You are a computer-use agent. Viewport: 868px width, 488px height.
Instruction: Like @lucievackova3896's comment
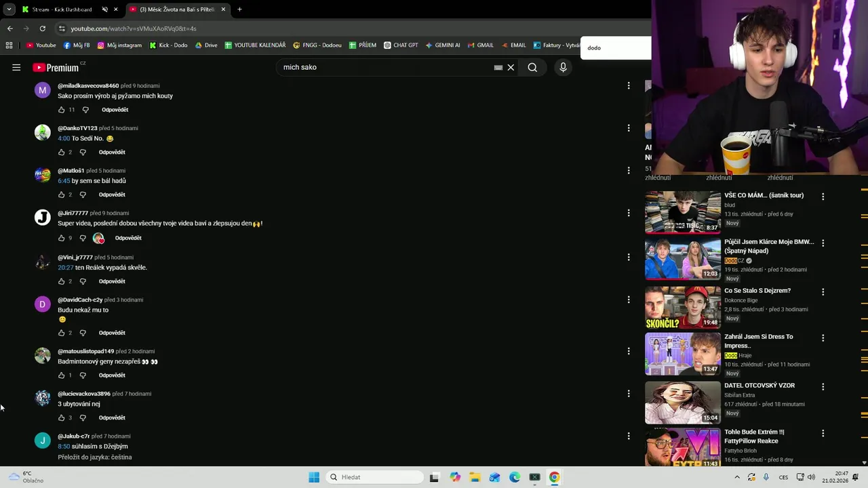(x=62, y=418)
